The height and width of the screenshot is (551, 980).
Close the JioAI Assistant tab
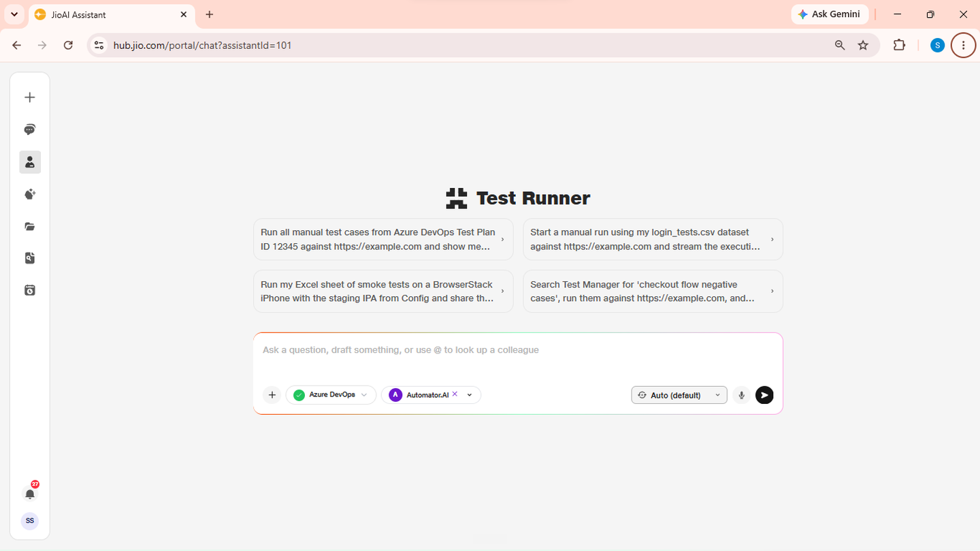click(184, 14)
